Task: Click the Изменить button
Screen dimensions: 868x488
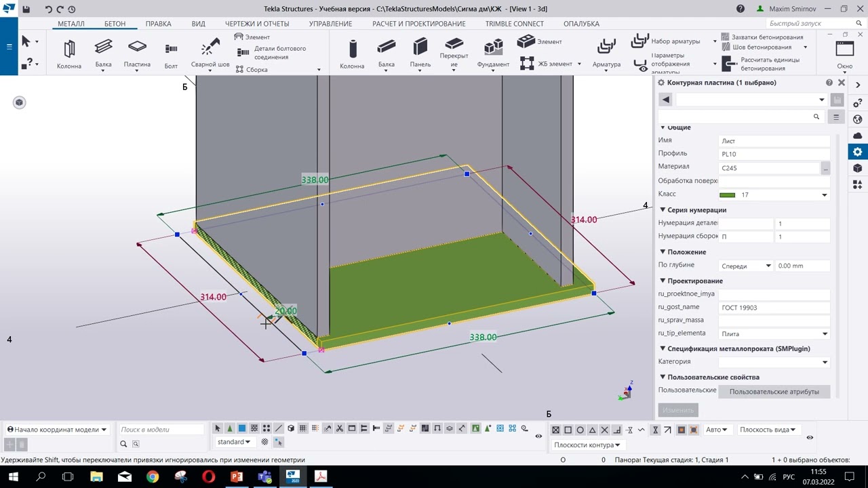Action: (678, 410)
